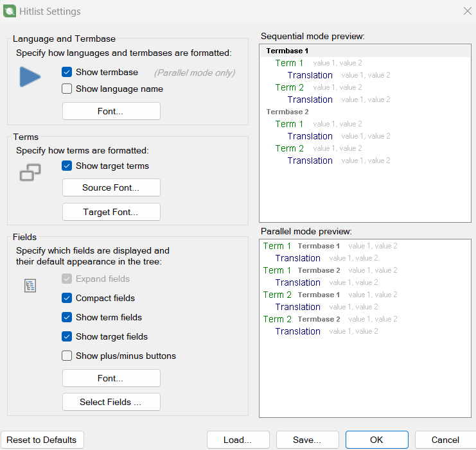Uncheck the Compact fields checkbox
The width and height of the screenshot is (476, 450).
[x=67, y=299]
